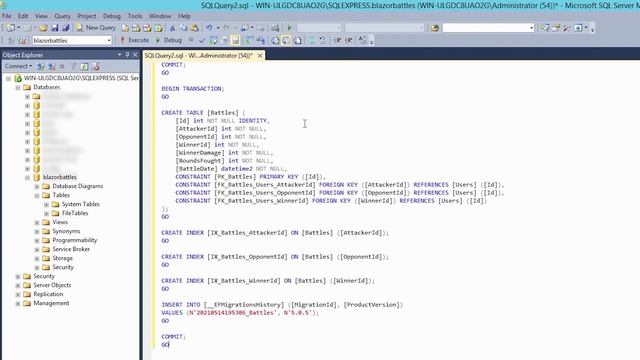
Task: Open the blazorbattles database dropdown
Action: (109, 40)
